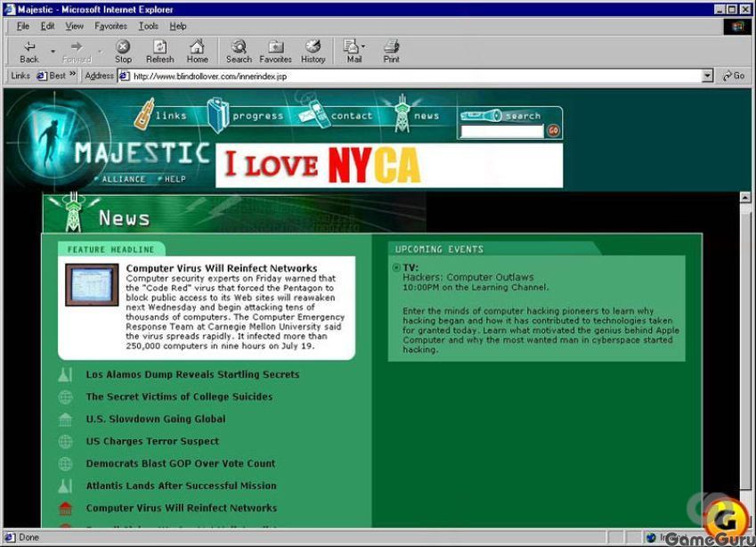
Task: Click globe icon beside US Charges Terror Suspect
Action: pyautogui.click(x=65, y=441)
